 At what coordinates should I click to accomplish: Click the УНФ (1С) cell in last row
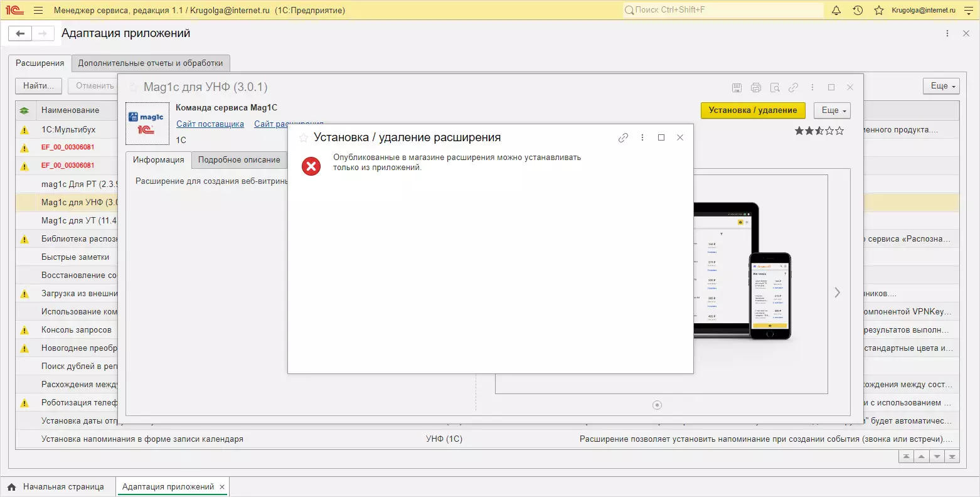[444, 439]
